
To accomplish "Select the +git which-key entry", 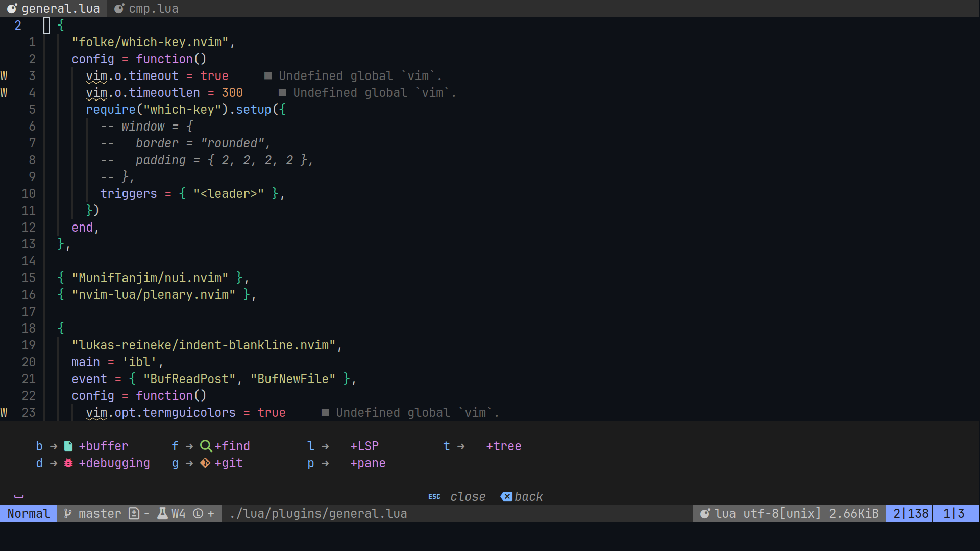I will click(x=207, y=463).
